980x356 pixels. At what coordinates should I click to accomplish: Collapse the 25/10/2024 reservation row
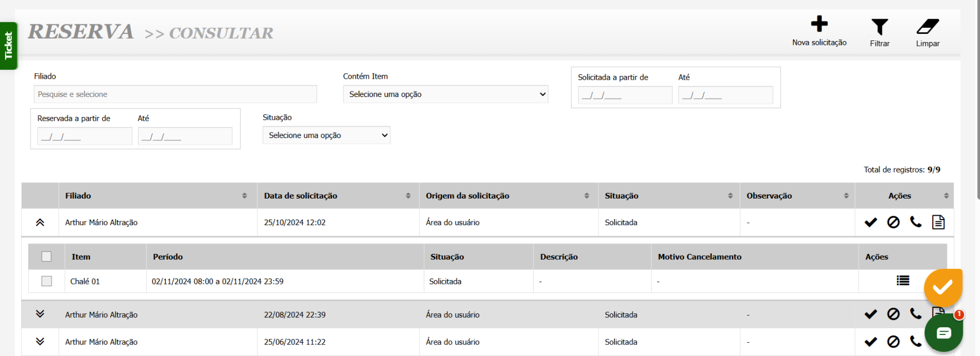pos(40,222)
